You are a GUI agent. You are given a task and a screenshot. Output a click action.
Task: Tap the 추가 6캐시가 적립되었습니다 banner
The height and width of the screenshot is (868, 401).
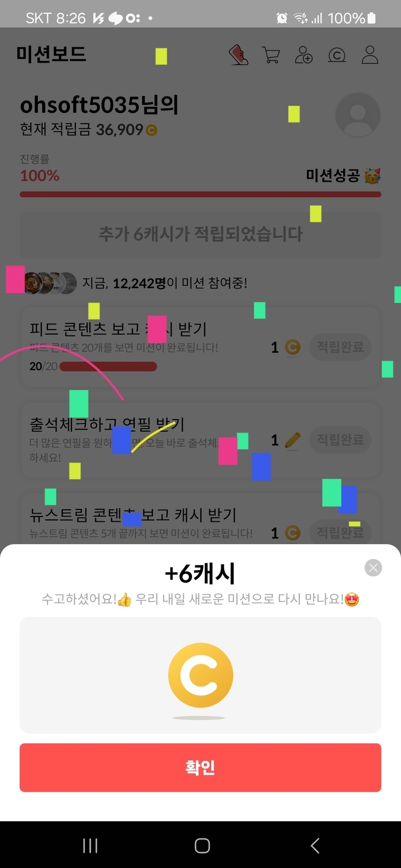tap(200, 234)
